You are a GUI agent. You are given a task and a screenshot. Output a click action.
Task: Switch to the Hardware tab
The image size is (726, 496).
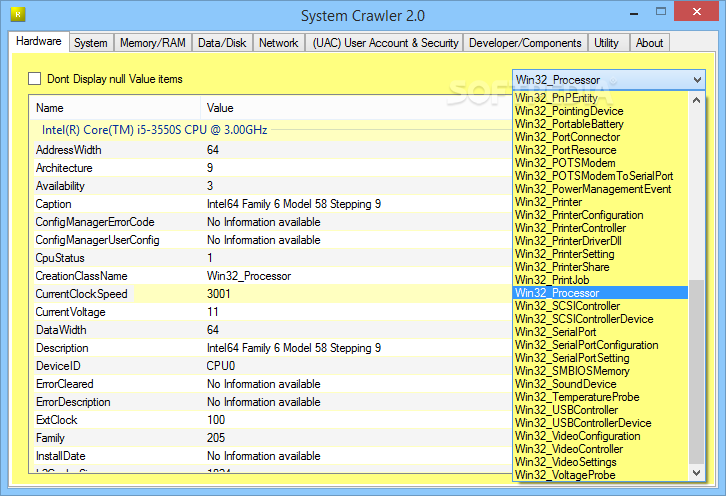[x=39, y=41]
